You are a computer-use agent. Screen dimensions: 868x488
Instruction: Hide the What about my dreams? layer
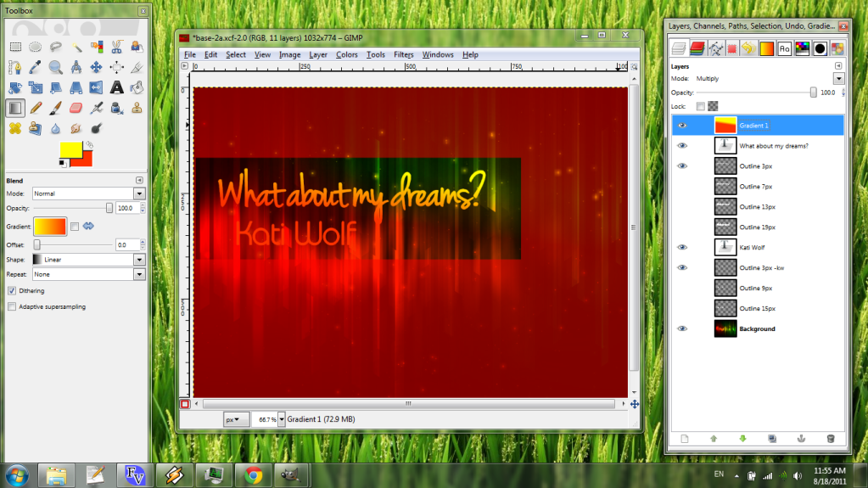click(682, 146)
